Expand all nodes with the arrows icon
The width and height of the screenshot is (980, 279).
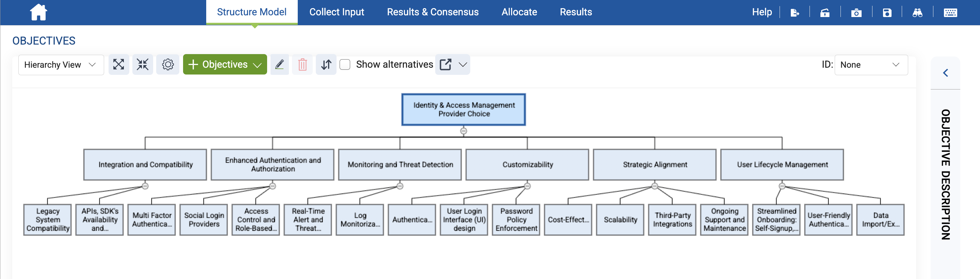pyautogui.click(x=119, y=64)
